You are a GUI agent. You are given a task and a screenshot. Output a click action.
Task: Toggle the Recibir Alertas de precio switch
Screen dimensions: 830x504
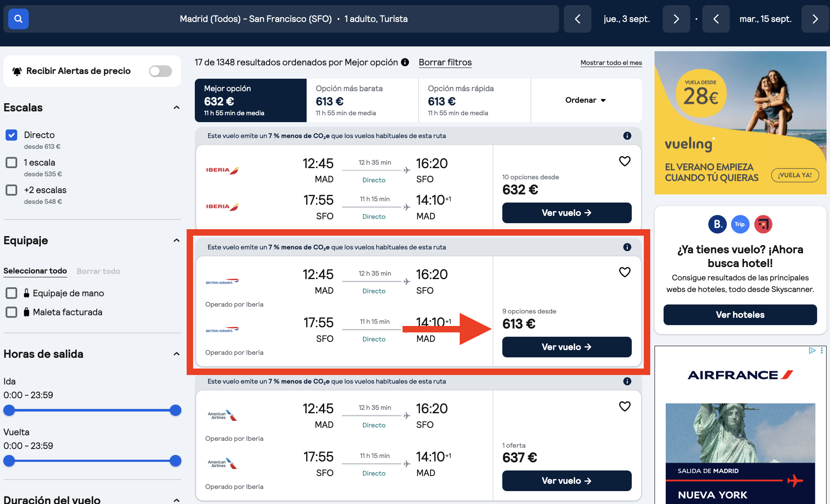pyautogui.click(x=160, y=71)
